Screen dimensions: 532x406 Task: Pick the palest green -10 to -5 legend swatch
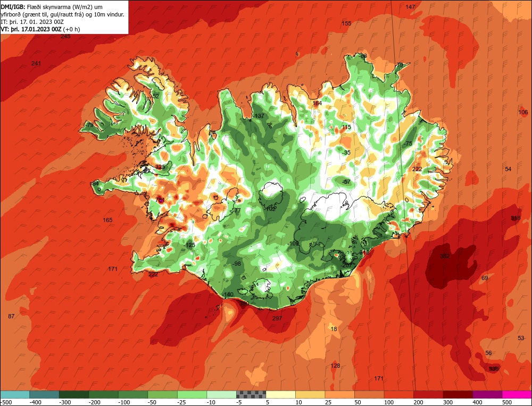pos(221,394)
